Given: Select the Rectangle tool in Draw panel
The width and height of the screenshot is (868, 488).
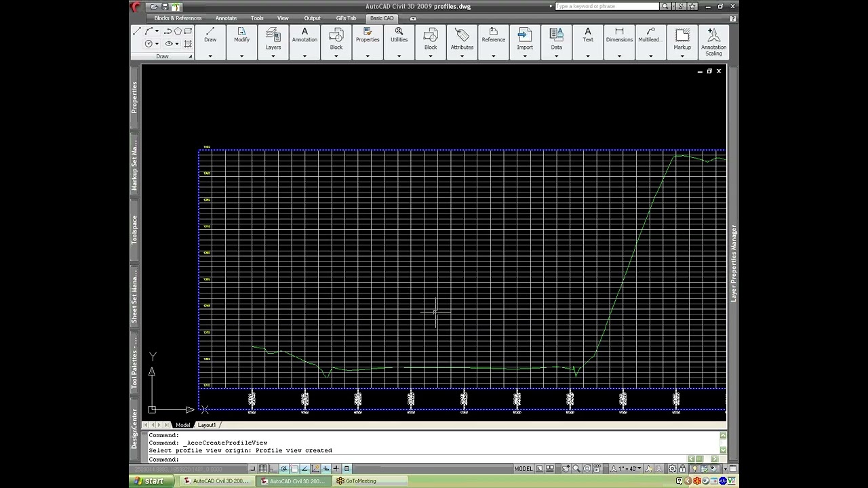Looking at the screenshot, I should click(188, 31).
